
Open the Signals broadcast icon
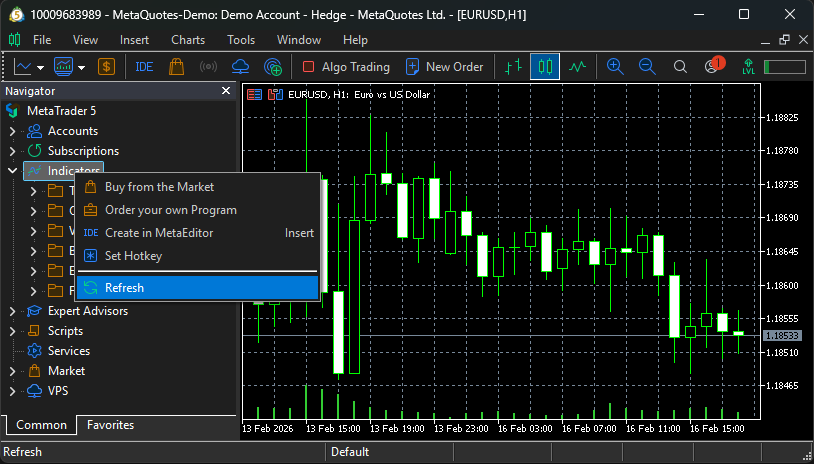click(208, 67)
